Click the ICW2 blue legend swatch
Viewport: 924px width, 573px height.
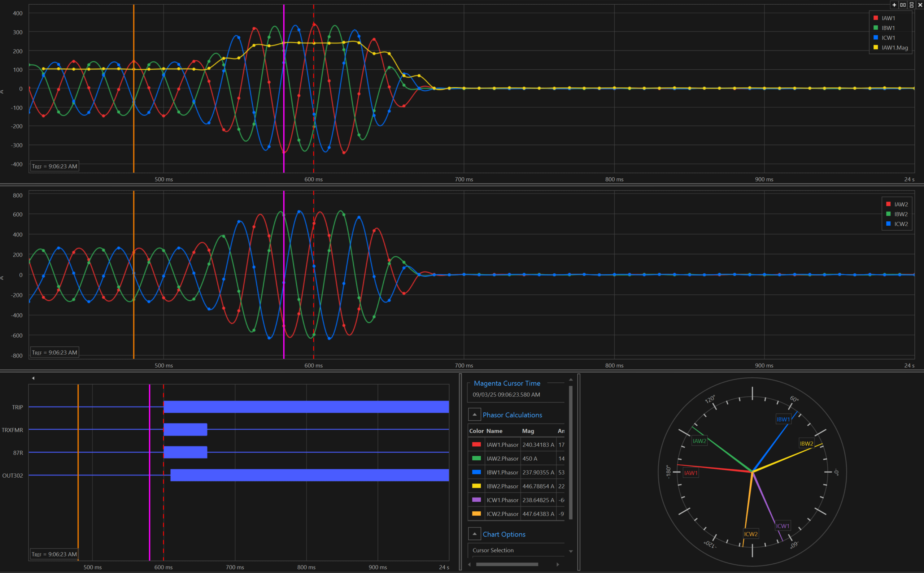[x=888, y=224]
